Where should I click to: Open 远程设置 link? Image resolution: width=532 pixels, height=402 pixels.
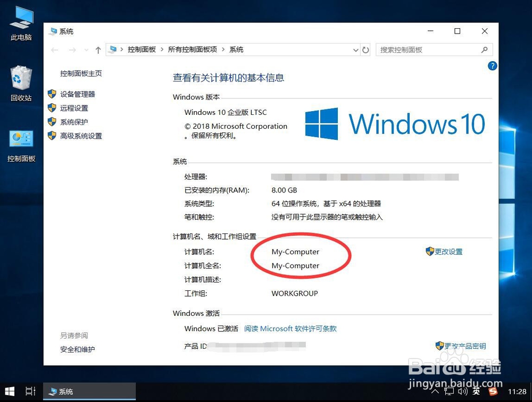pos(74,108)
